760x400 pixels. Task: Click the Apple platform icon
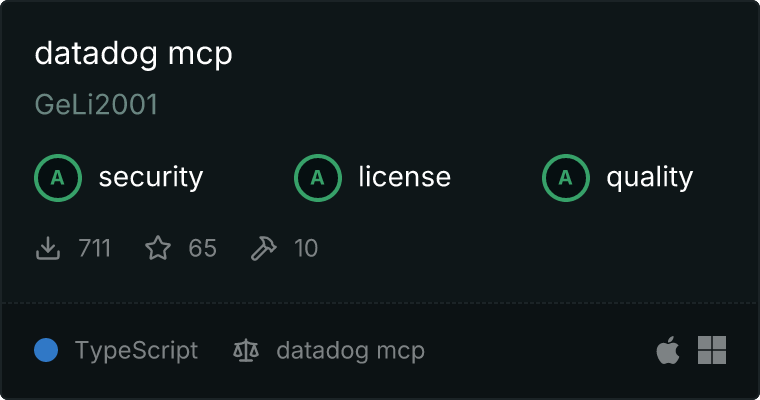click(668, 350)
